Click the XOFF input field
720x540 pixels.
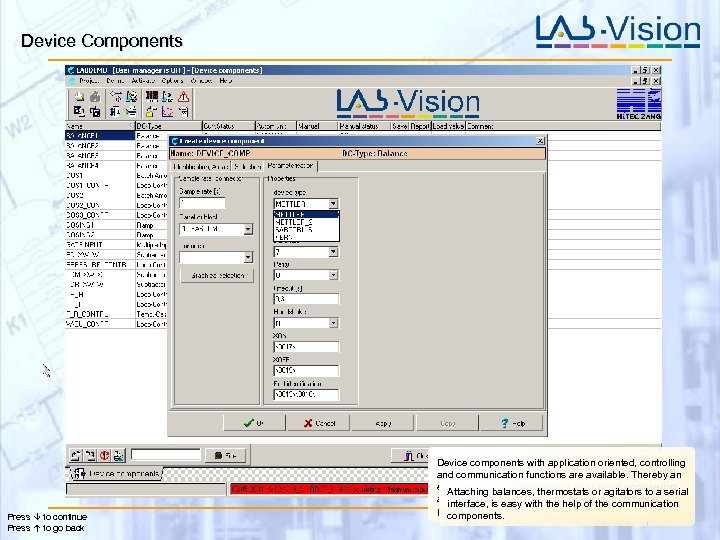click(x=306, y=370)
